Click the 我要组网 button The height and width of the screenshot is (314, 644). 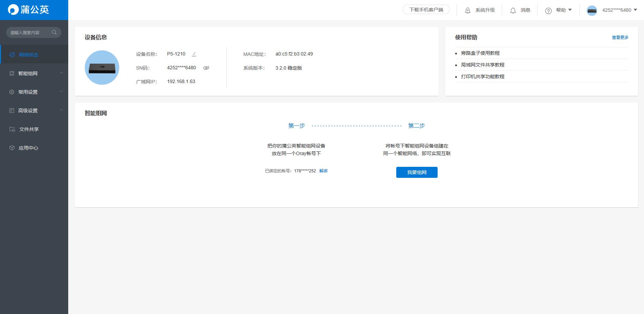(x=417, y=172)
